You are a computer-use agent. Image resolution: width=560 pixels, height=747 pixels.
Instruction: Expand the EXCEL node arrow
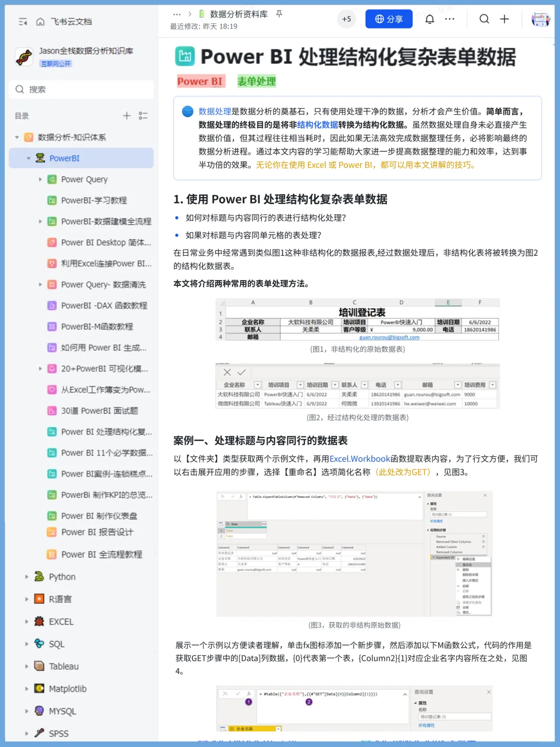click(x=26, y=621)
